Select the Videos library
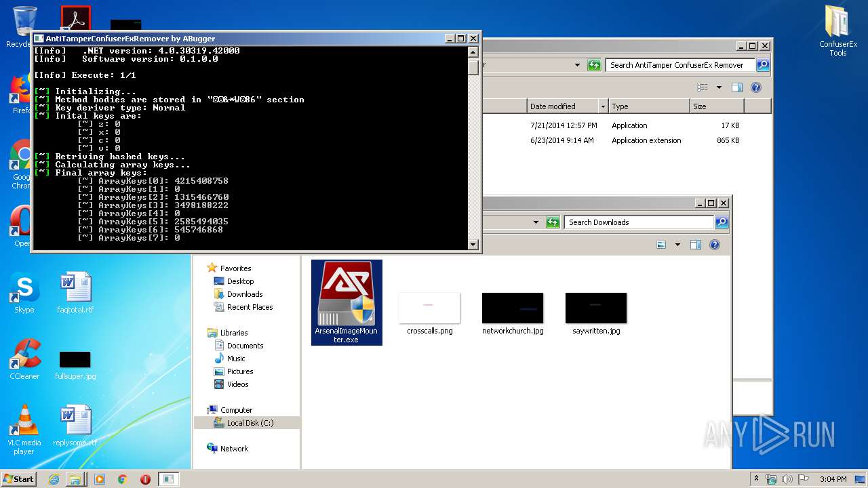 [231, 384]
